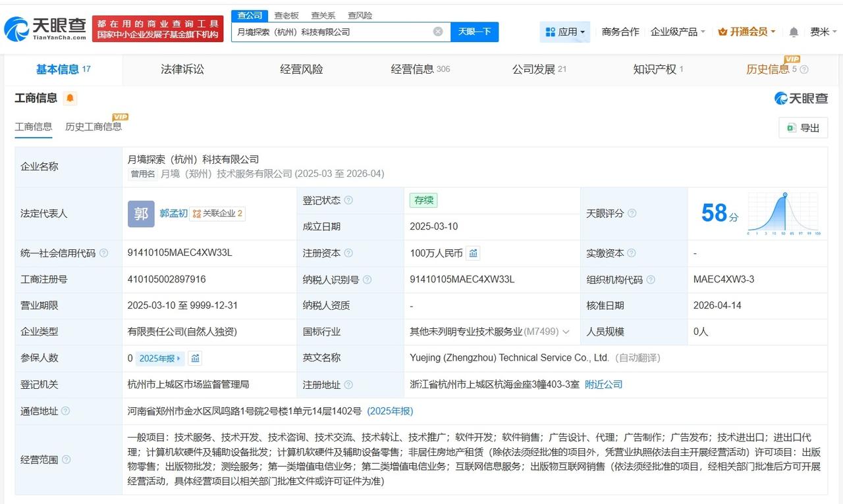This screenshot has width=843, height=504.
Task: Click the 郭 avatar of legal representative
Action: coord(141,214)
